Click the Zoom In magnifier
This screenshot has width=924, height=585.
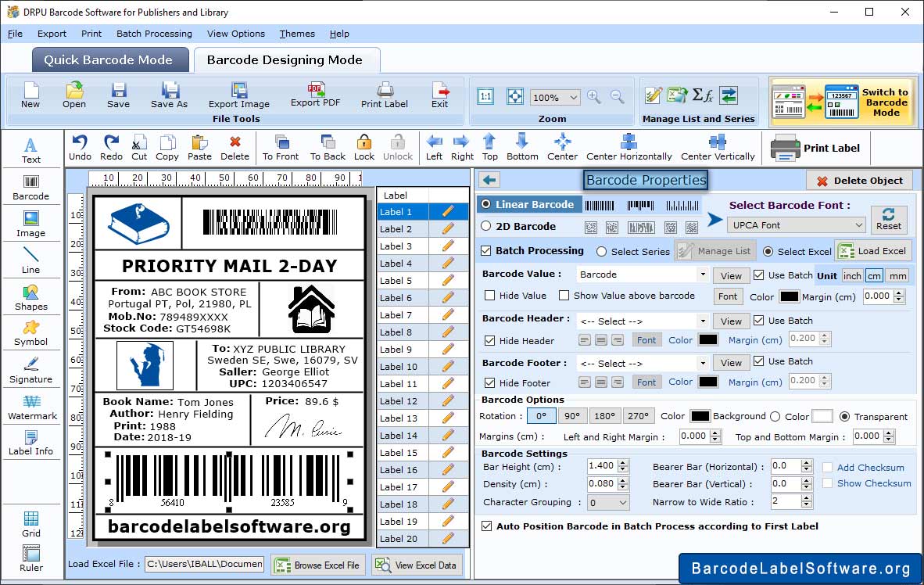[594, 97]
